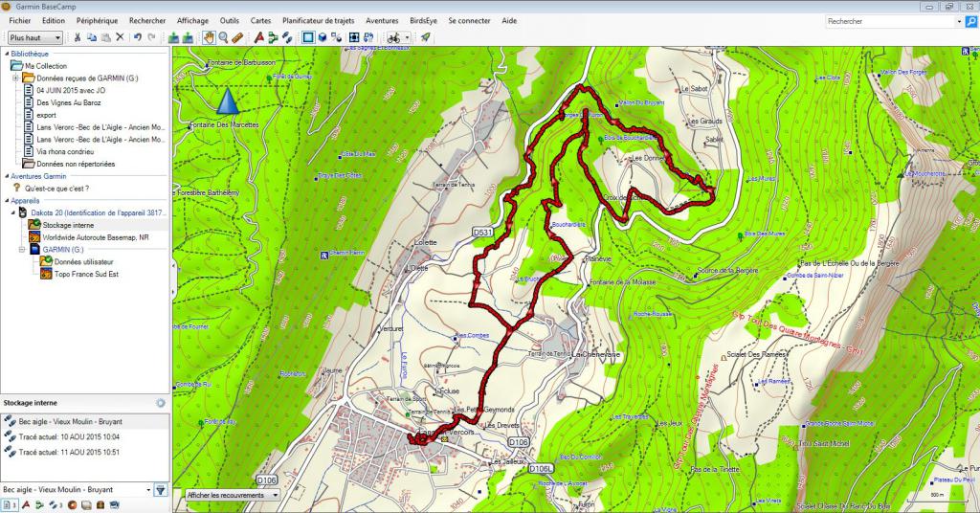Open the search field dropdown arrow
The width and height of the screenshot is (980, 513).
click(x=959, y=21)
